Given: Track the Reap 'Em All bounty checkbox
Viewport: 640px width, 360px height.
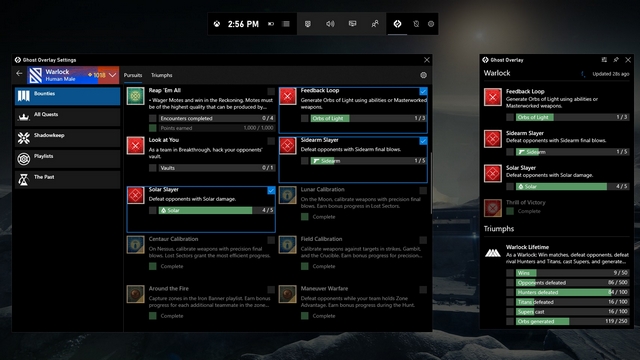Looking at the screenshot, I should pyautogui.click(x=271, y=91).
